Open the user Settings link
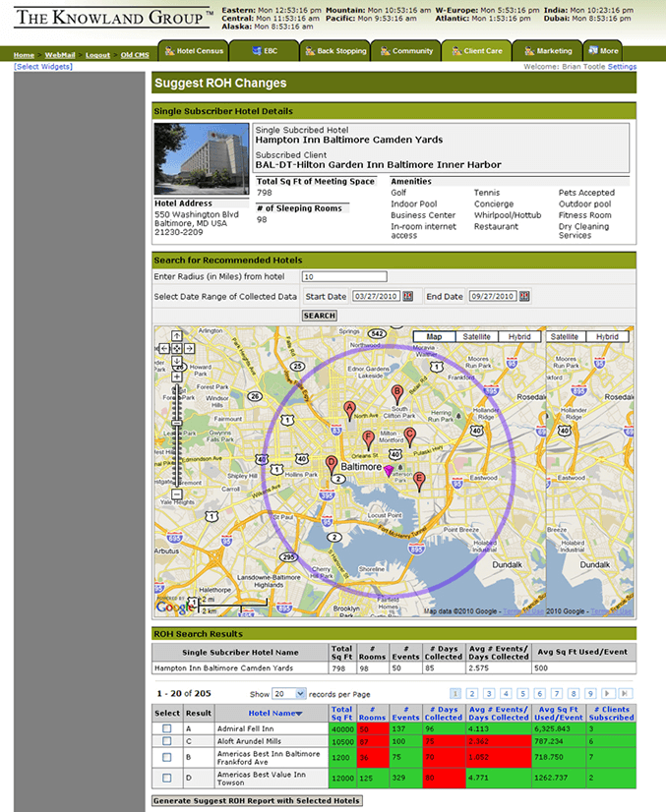Image resolution: width=666 pixels, height=812 pixels. pos(622,67)
